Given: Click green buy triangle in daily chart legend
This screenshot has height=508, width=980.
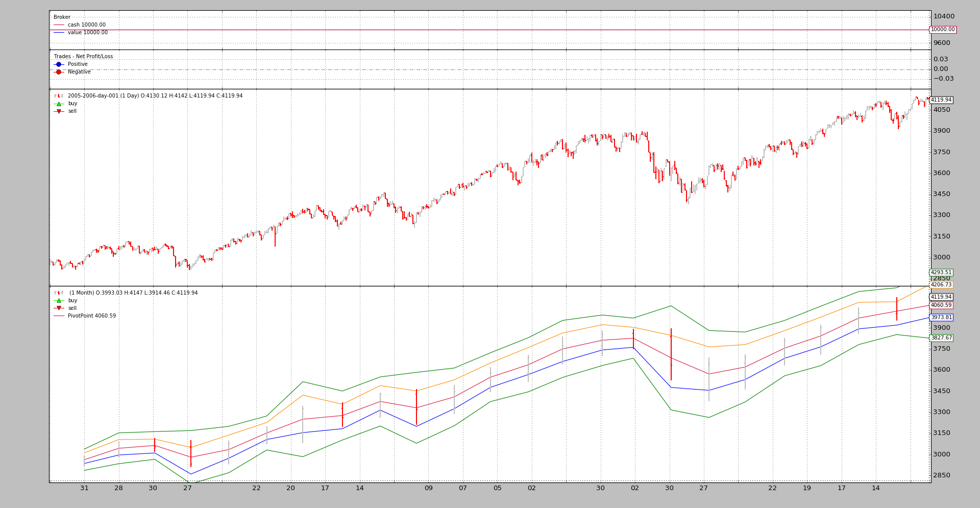Looking at the screenshot, I should [x=59, y=104].
